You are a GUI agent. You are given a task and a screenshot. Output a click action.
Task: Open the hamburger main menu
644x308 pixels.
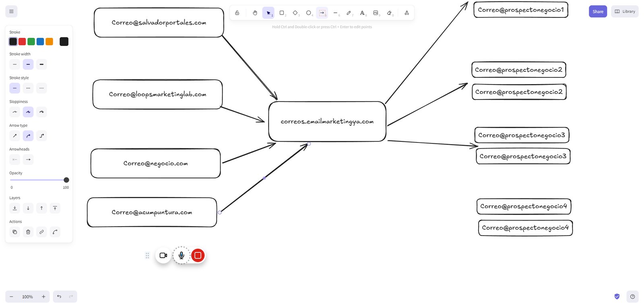11,11
